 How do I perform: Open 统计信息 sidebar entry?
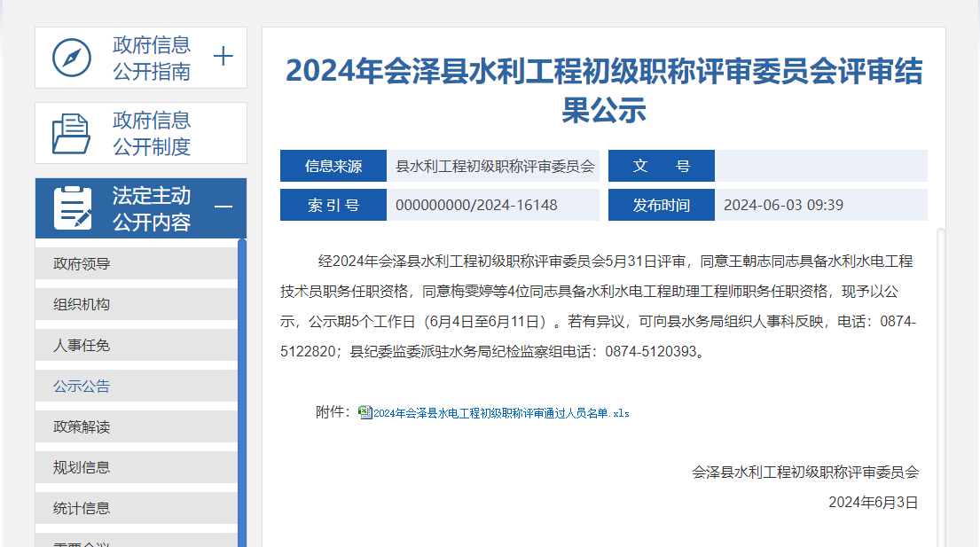[x=82, y=509]
